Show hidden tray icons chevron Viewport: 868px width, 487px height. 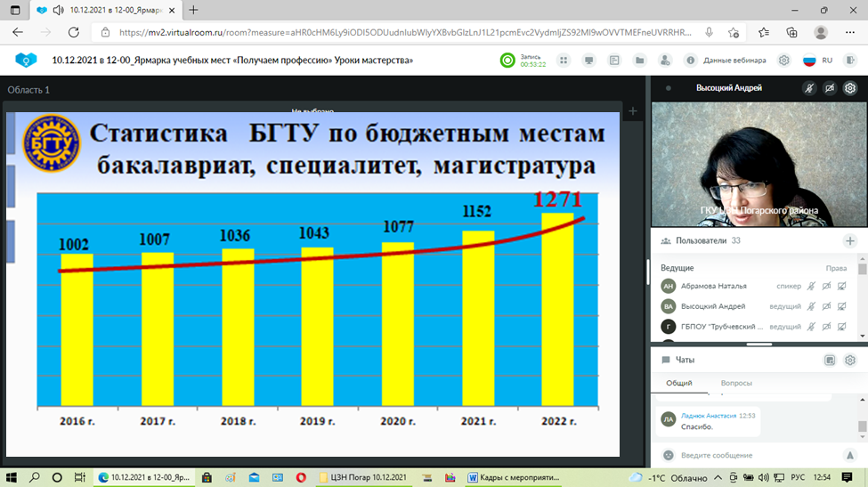click(718, 477)
